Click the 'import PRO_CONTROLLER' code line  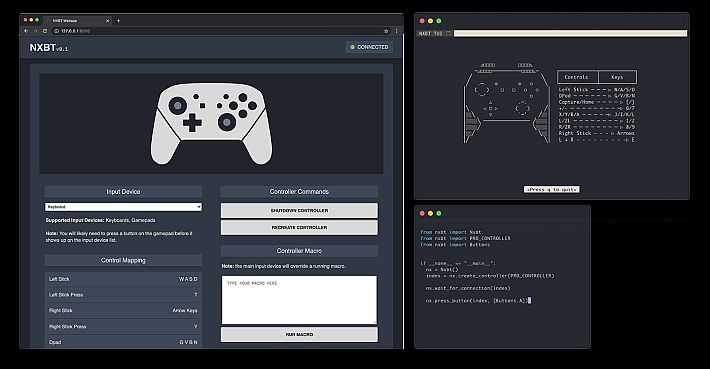(x=465, y=238)
